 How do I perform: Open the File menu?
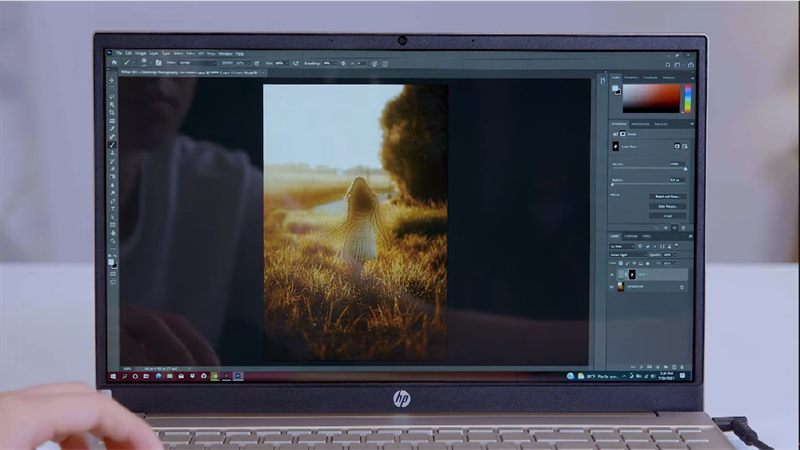tap(119, 53)
